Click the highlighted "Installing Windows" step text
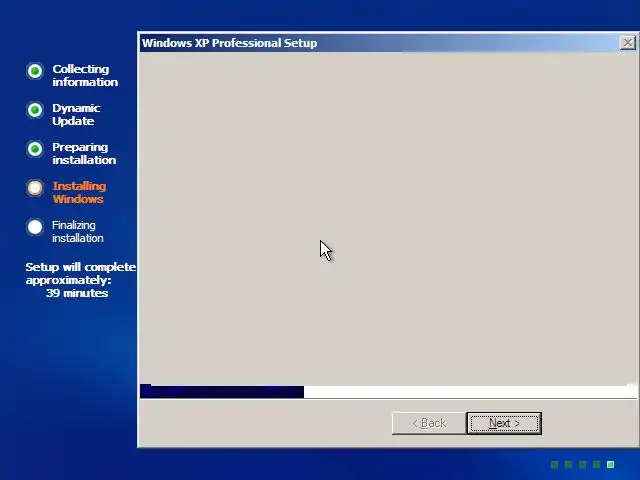640x480 pixels. 79,192
